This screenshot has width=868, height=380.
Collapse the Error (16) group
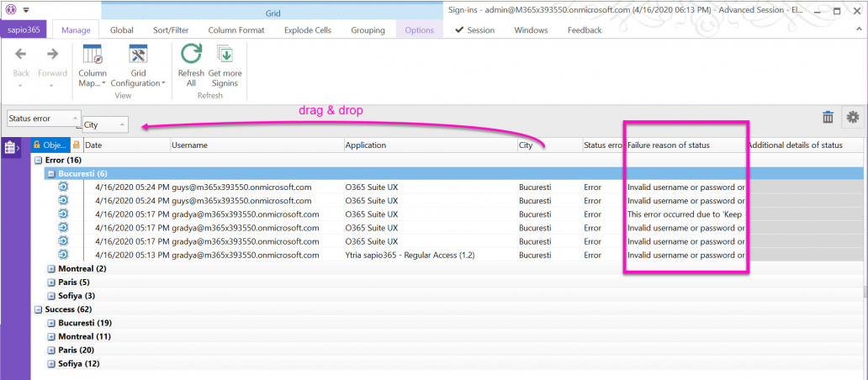tap(39, 160)
